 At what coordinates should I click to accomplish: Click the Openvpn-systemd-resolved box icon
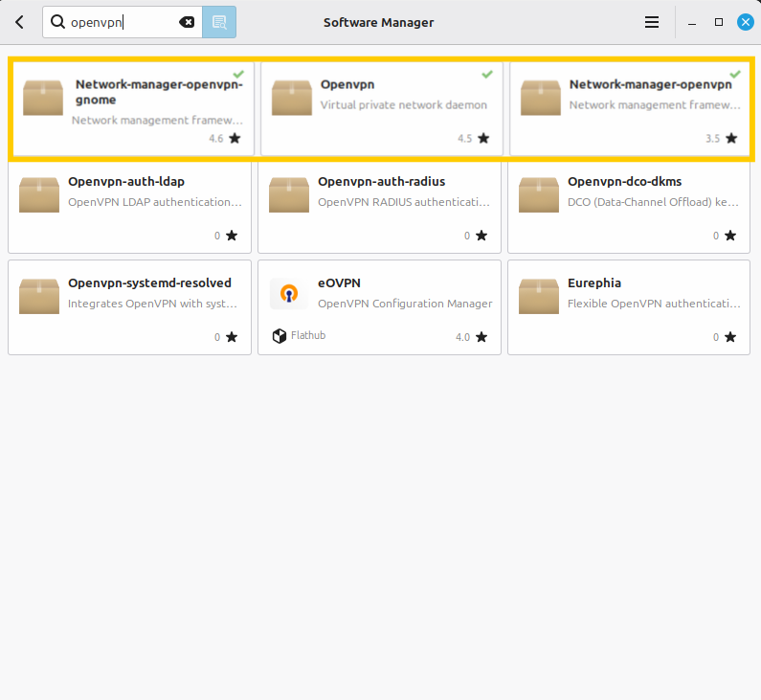tap(39, 297)
